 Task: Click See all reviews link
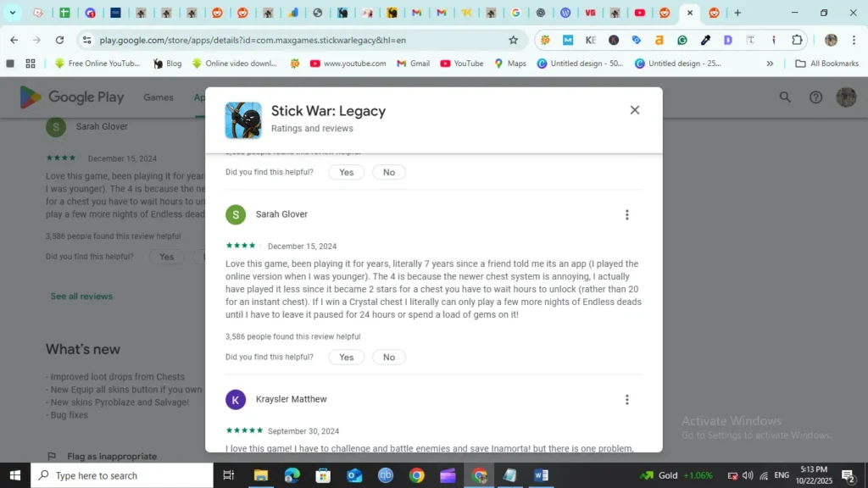click(81, 297)
